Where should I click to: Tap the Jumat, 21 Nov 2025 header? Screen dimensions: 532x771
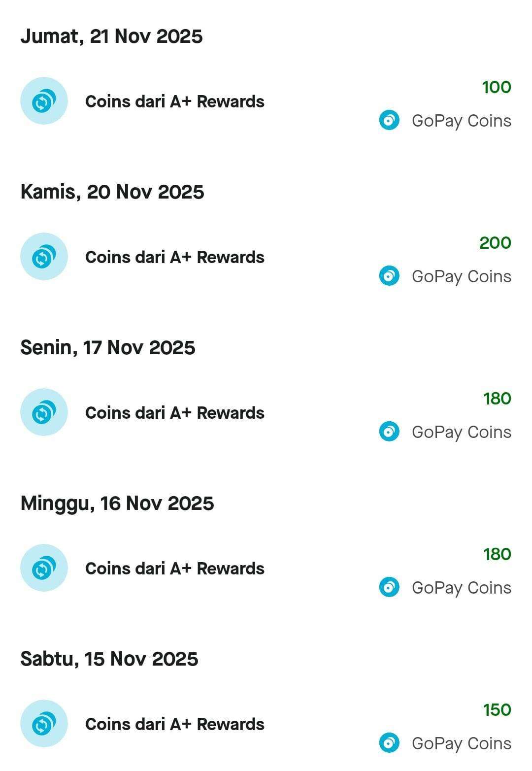coord(111,36)
